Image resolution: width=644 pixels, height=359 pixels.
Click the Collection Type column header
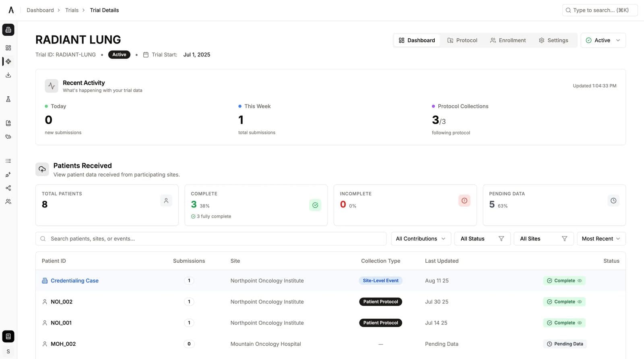380,261
